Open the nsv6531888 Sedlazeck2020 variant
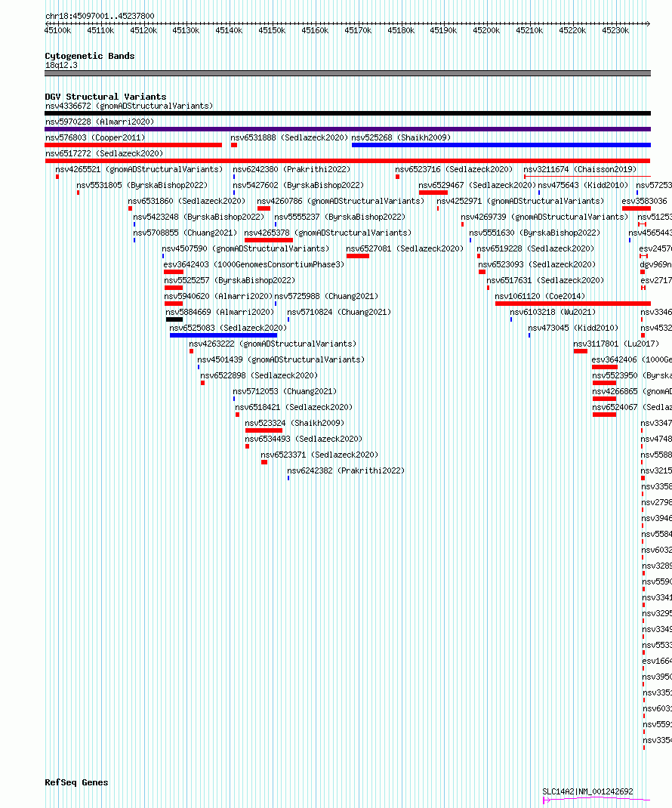The height and width of the screenshot is (808, 672). [x=289, y=137]
